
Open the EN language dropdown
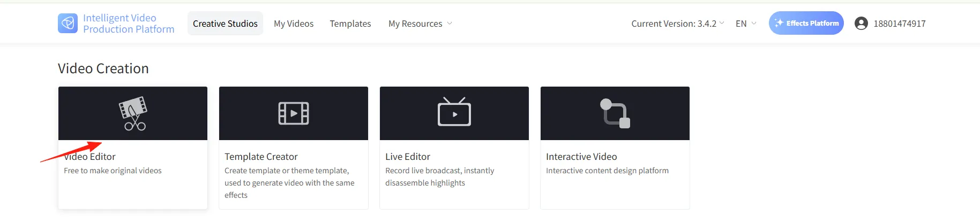746,24
